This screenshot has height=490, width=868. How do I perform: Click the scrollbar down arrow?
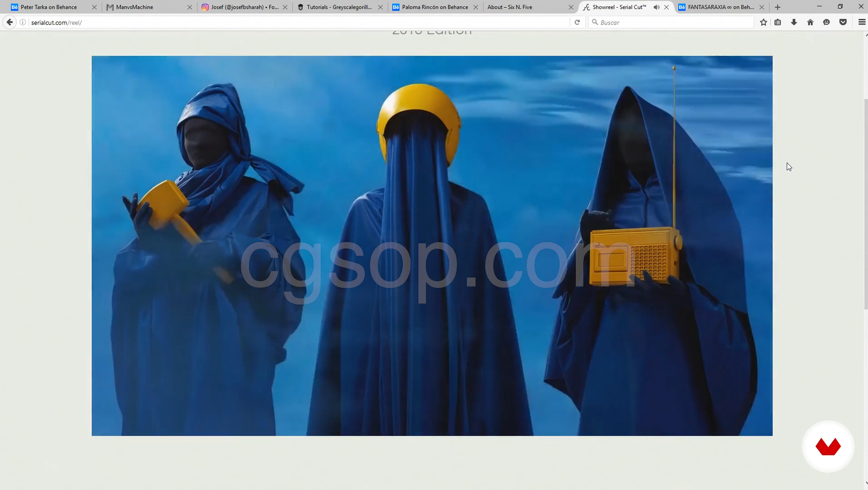coord(865,484)
